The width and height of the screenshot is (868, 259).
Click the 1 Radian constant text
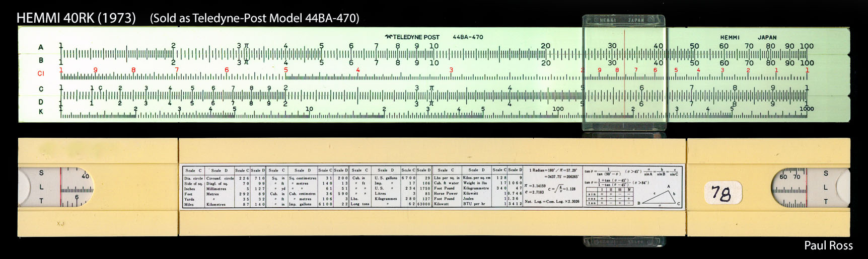(553, 170)
